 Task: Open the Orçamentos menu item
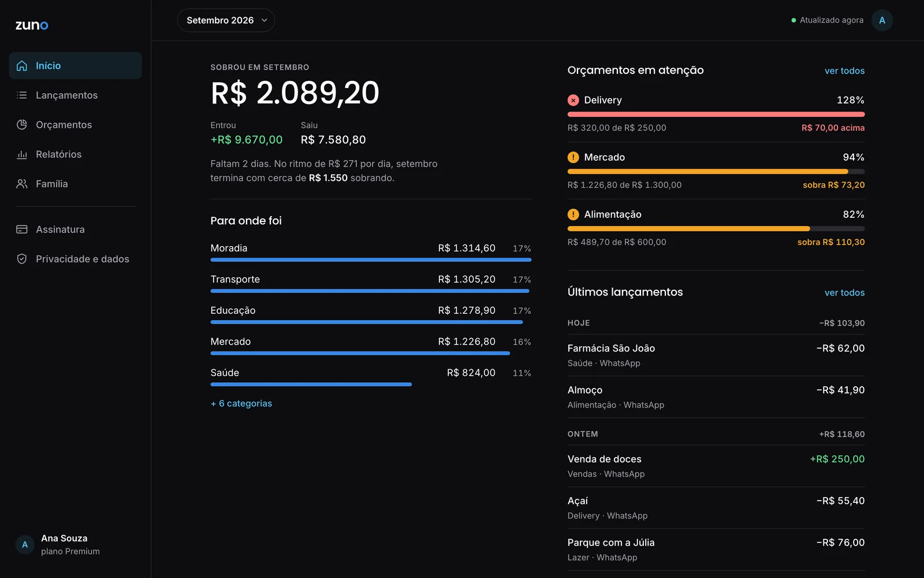pyautogui.click(x=75, y=125)
